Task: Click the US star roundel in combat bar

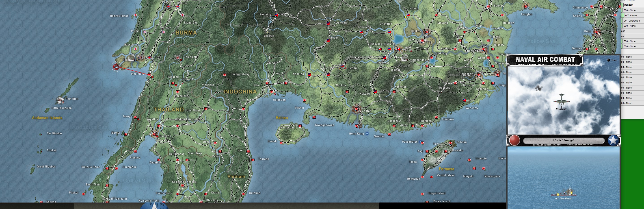Action: click(613, 140)
